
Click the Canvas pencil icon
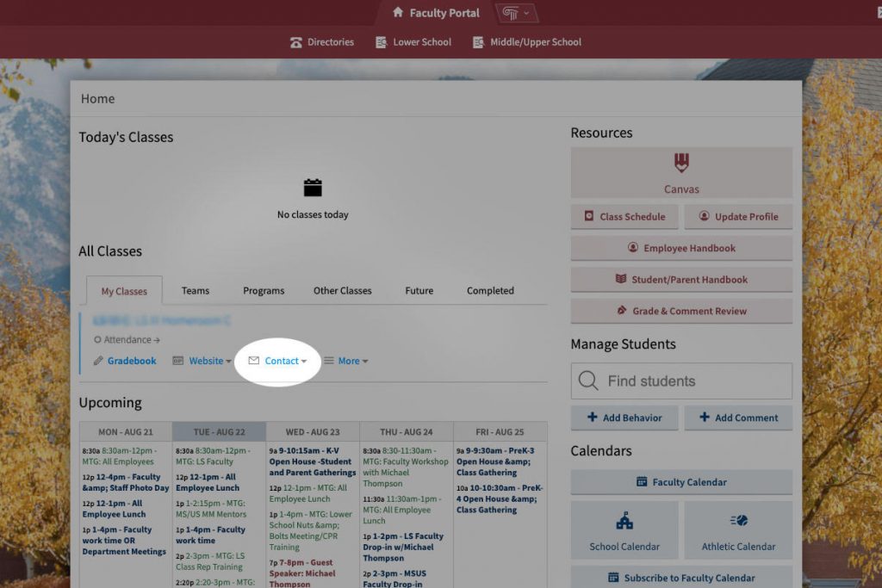(681, 163)
